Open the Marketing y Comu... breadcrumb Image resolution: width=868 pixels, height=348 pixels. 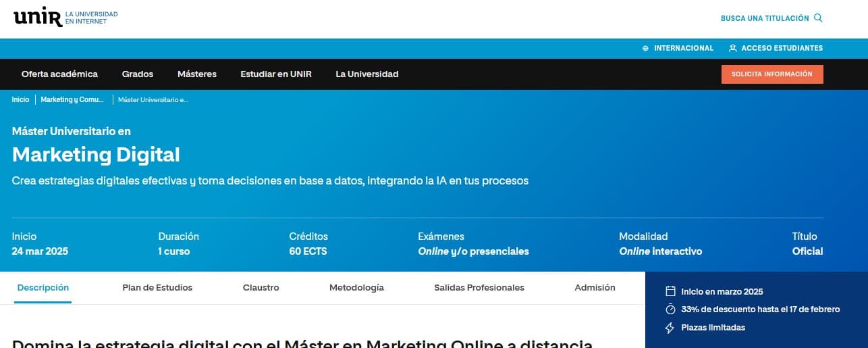pos(72,99)
